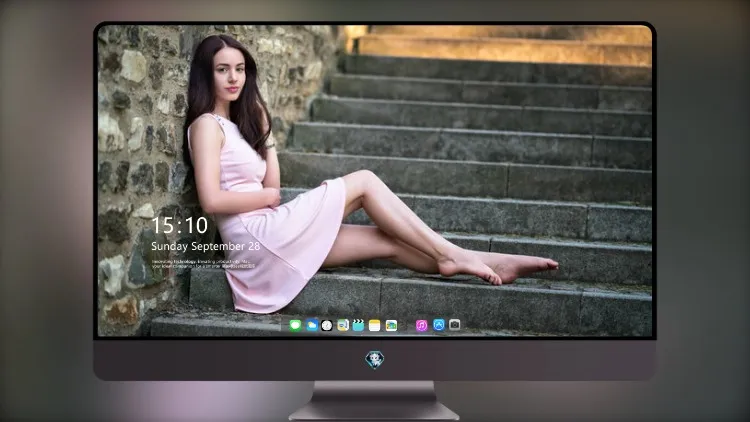This screenshot has height=422, width=750.
Task: Open the gray Camera app in dock
Action: click(x=454, y=325)
